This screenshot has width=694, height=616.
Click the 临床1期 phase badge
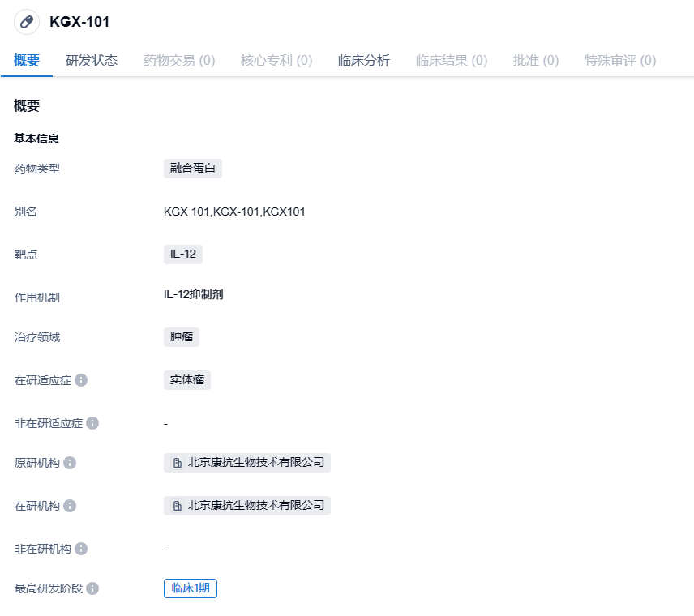(190, 588)
